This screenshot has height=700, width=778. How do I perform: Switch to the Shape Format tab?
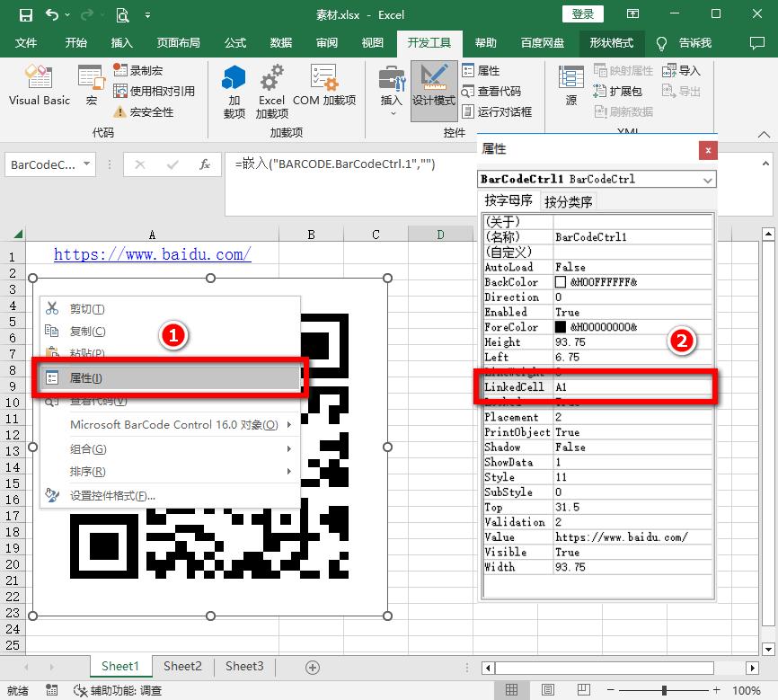[611, 43]
